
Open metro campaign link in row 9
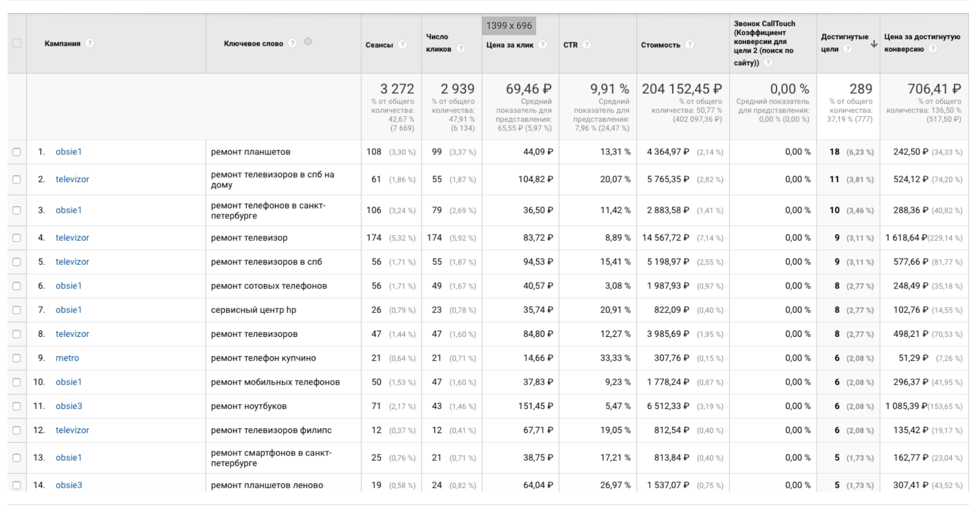point(67,358)
